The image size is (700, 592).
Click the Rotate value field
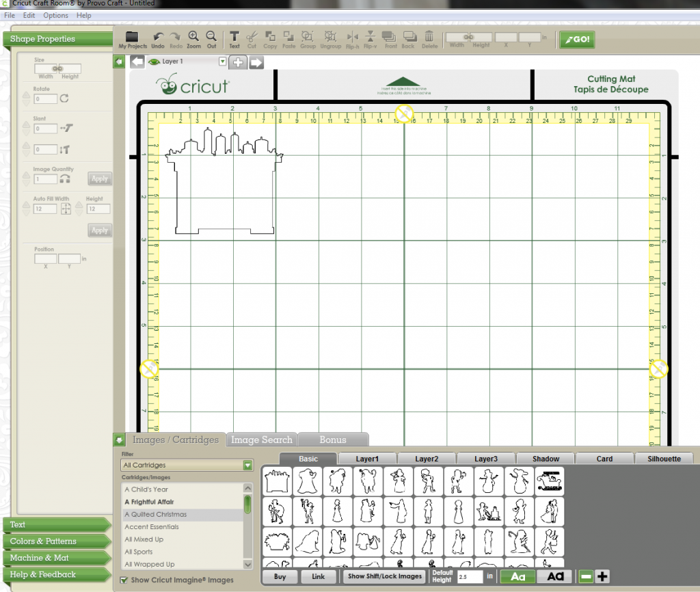point(46,98)
